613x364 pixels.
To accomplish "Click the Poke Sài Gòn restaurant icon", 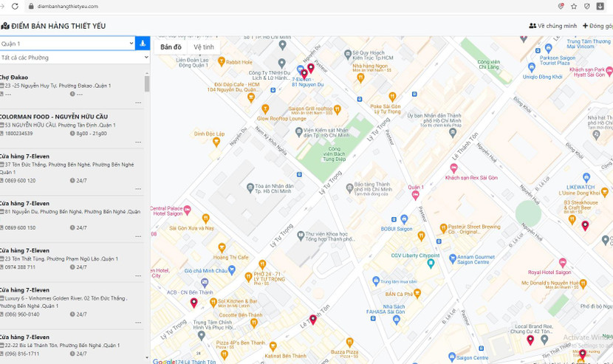I will pyautogui.click(x=392, y=97).
